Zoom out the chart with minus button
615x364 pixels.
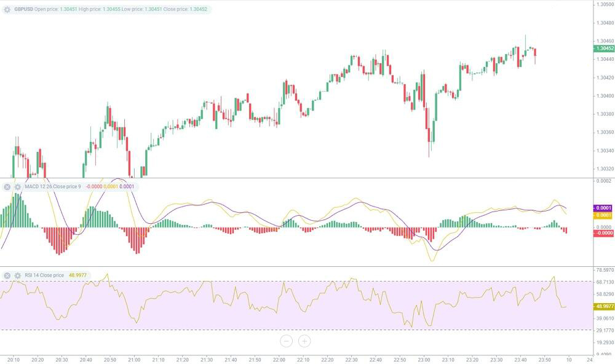tap(286, 341)
